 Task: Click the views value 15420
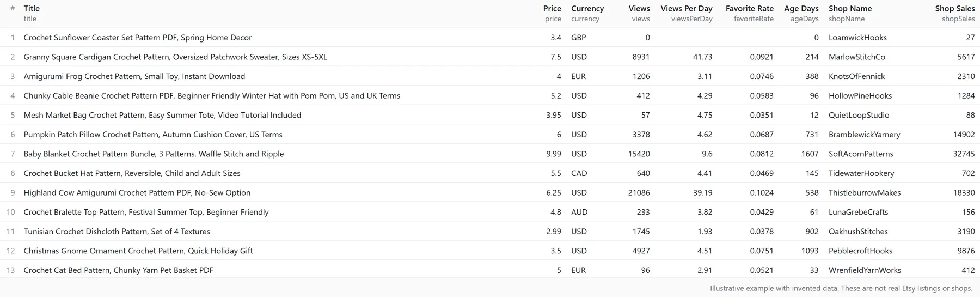pyautogui.click(x=639, y=154)
